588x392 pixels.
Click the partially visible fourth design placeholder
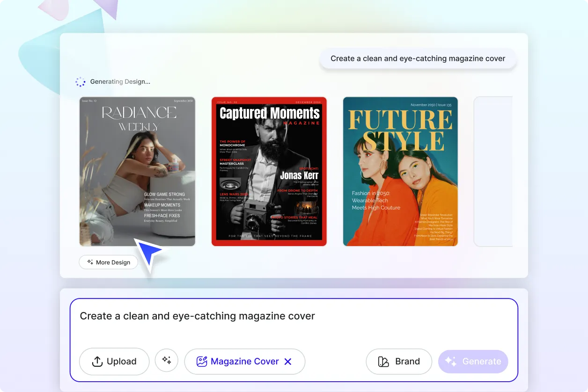(493, 171)
